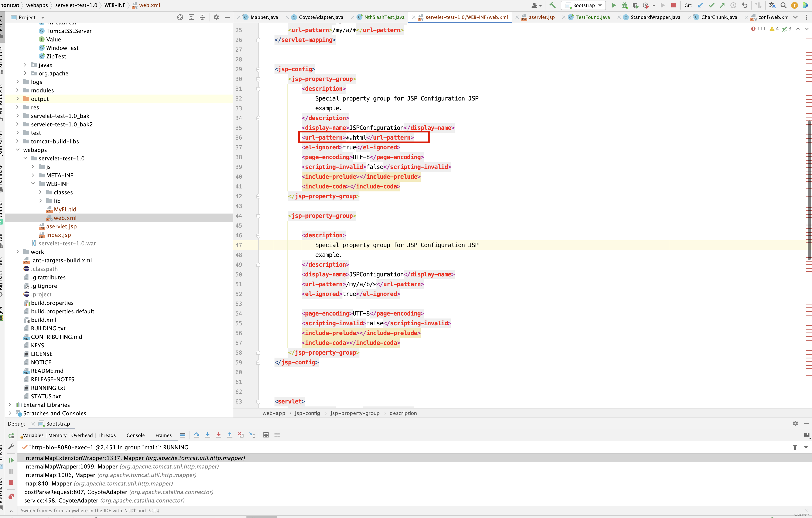Click the Search Everywhere magnifier icon
Viewport: 812px width, 518px height.
click(x=783, y=5)
